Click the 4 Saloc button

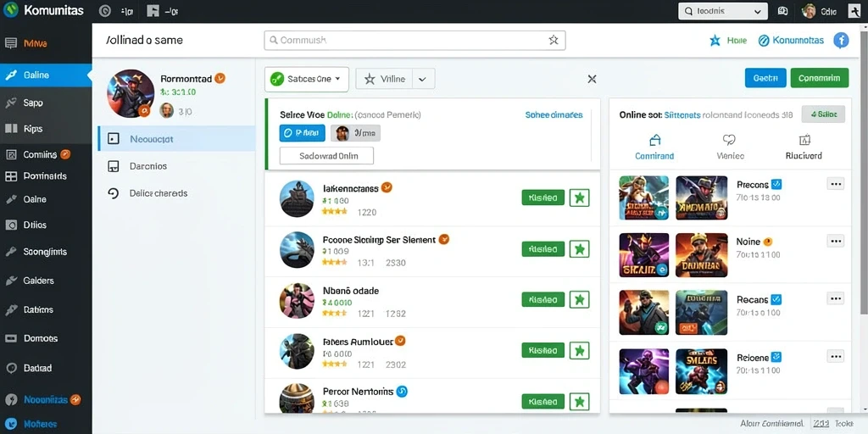[823, 114]
